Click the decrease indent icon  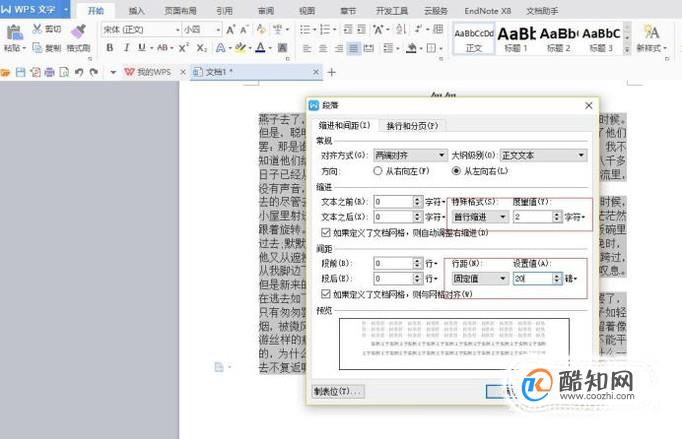(x=348, y=30)
